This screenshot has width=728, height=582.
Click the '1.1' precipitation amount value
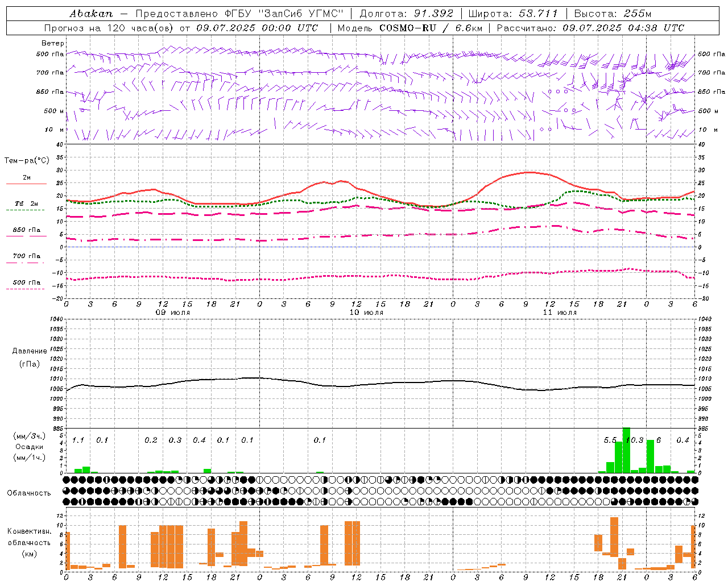78,440
